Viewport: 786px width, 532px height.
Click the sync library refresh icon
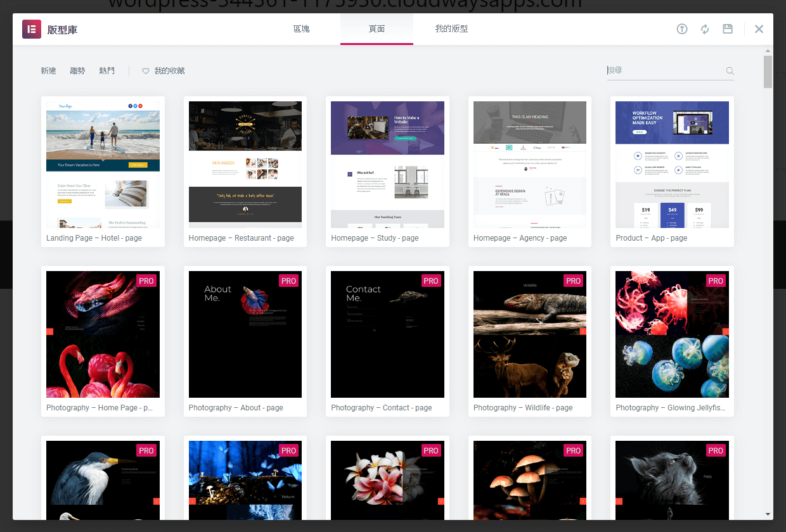(705, 29)
